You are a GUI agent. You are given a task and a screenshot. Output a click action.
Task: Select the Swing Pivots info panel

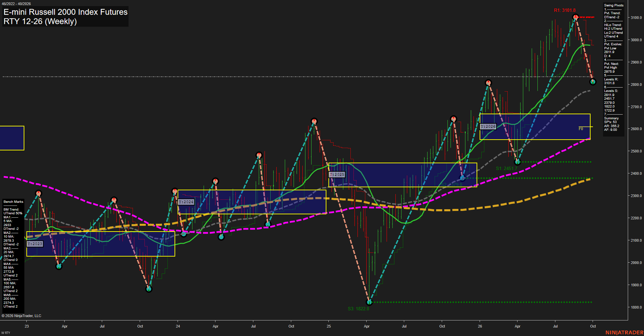[x=614, y=69]
